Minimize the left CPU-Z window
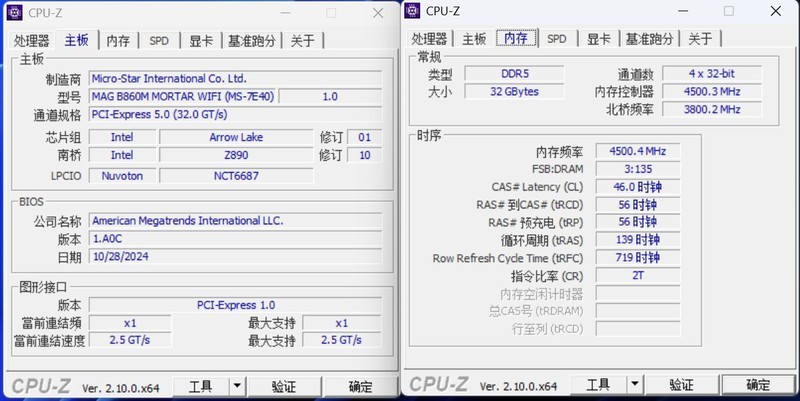Viewport: 800px width, 401px height. (286, 13)
